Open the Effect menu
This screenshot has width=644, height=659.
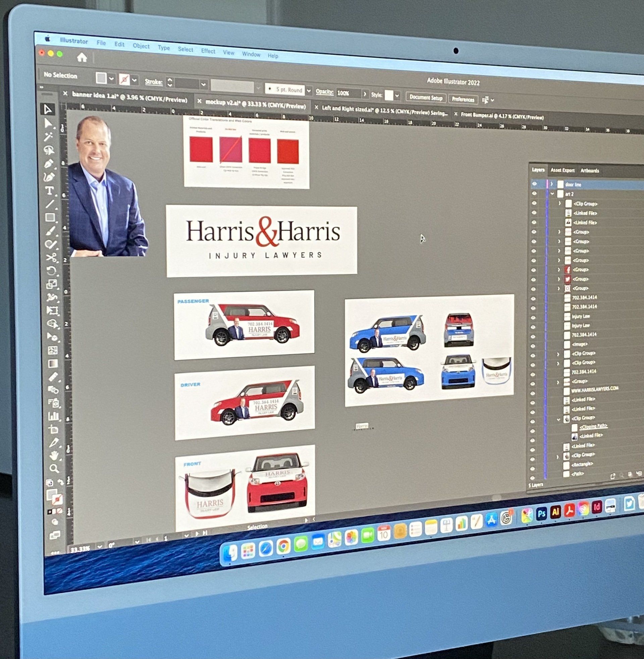208,51
